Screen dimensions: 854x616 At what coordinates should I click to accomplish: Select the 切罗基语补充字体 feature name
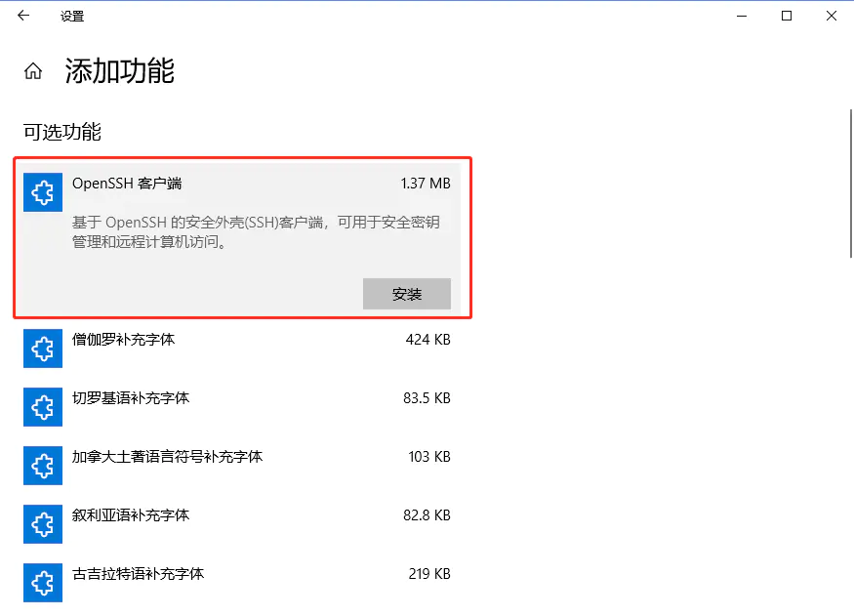131,398
